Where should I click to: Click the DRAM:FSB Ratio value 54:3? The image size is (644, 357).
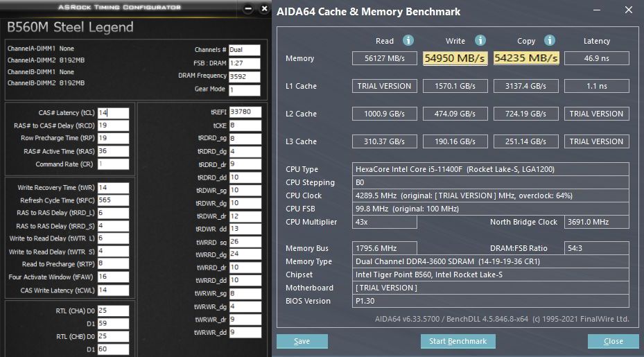click(x=596, y=248)
